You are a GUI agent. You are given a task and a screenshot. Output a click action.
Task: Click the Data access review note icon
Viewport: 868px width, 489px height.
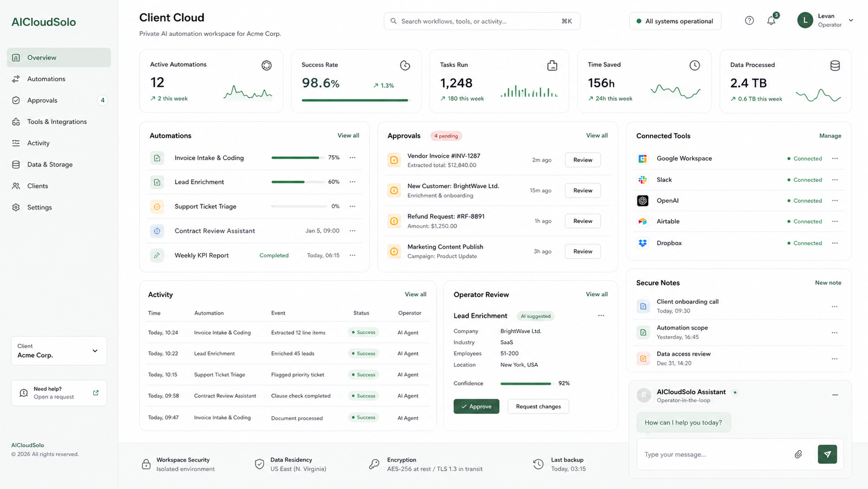[643, 358]
